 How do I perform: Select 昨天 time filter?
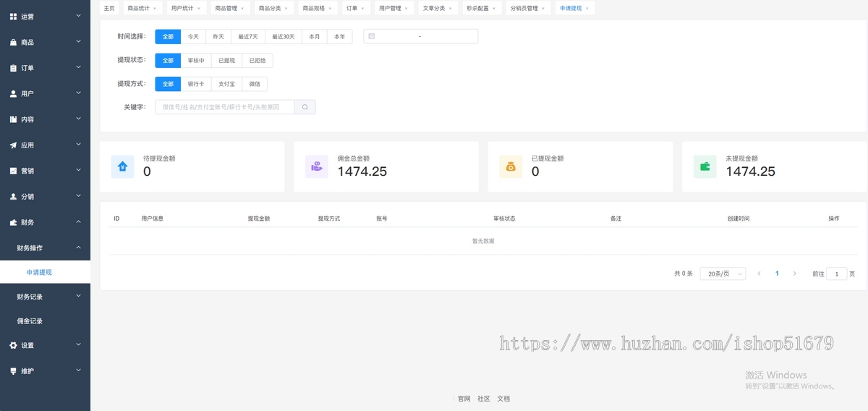(218, 36)
